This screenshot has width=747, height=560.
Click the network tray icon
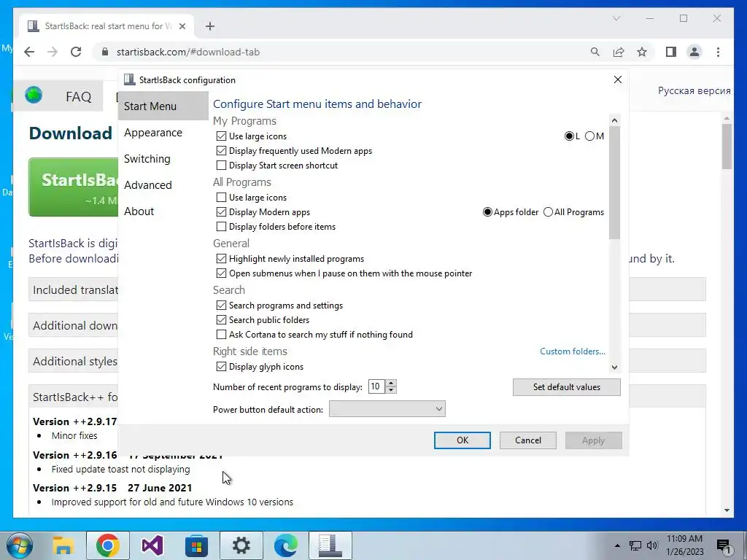pos(635,545)
